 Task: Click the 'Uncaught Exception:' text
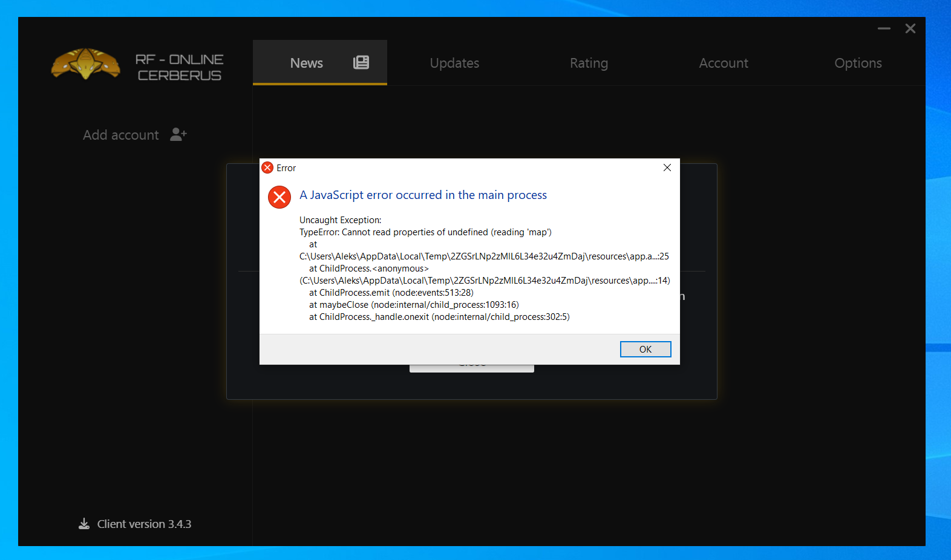341,220
